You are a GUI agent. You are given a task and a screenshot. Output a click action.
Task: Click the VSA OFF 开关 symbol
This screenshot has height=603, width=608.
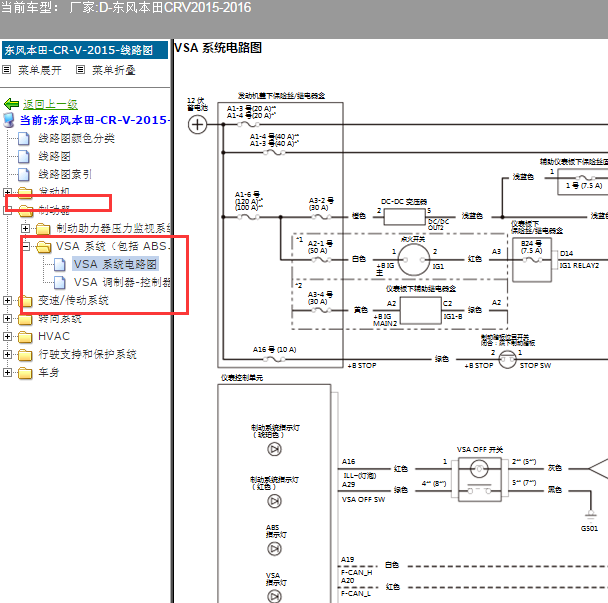point(480,479)
